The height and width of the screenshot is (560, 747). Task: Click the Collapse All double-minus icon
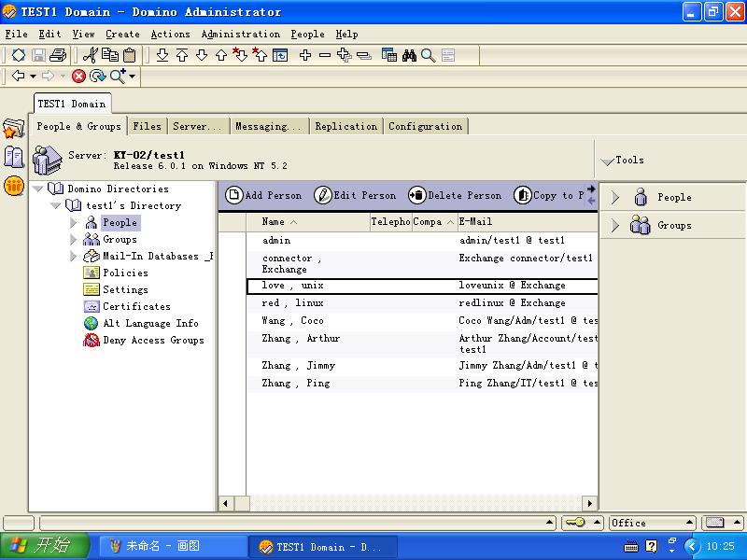coord(364,56)
